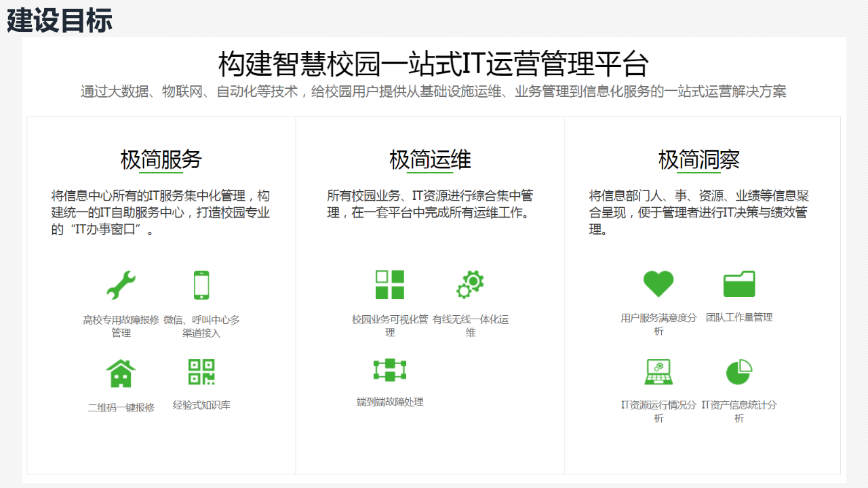The width and height of the screenshot is (868, 488).
Task: Click the house icon for 二维码一键报修
Action: tap(121, 373)
